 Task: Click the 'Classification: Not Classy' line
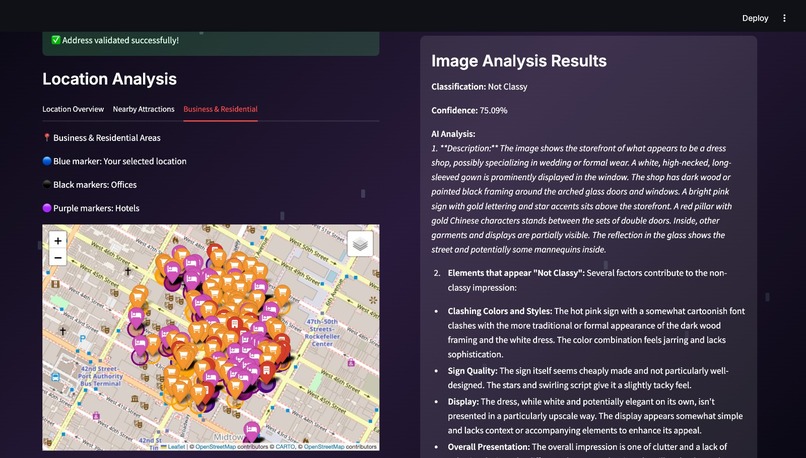click(x=479, y=86)
